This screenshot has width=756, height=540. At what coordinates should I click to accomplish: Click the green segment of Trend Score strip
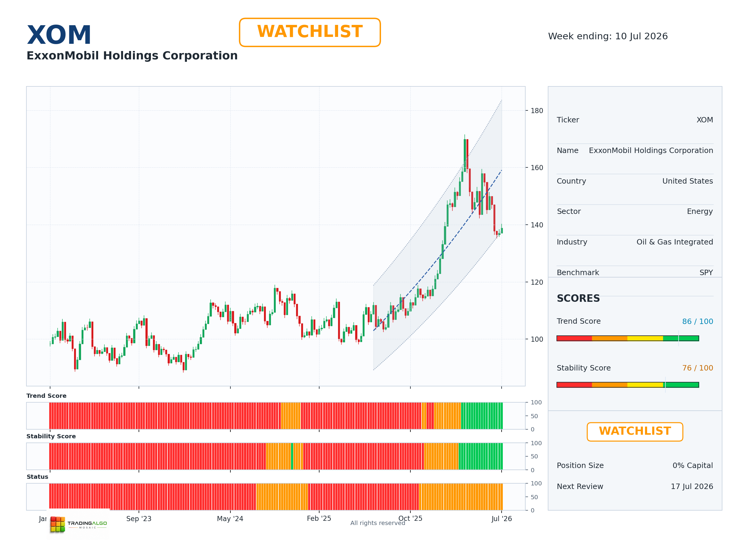coord(482,415)
